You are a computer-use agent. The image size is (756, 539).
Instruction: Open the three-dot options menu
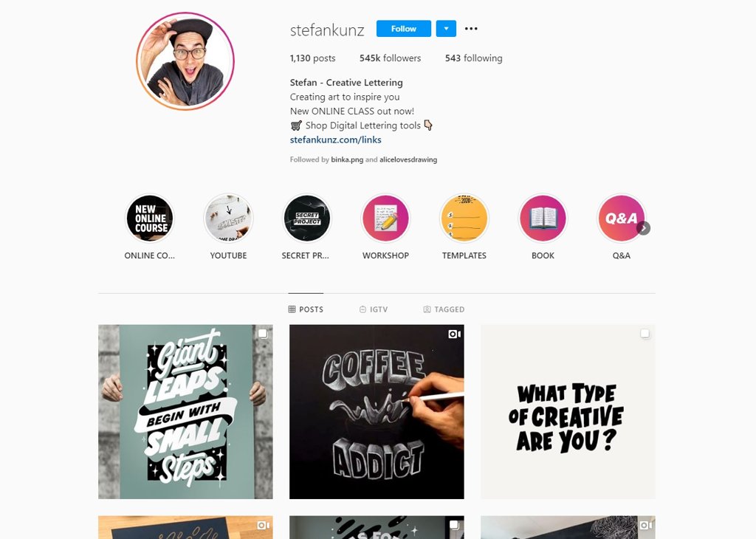click(471, 29)
